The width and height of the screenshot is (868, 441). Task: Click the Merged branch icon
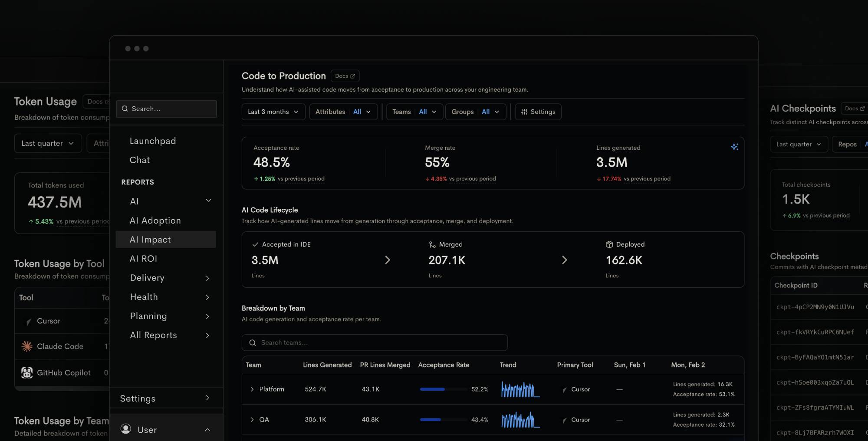pyautogui.click(x=432, y=244)
